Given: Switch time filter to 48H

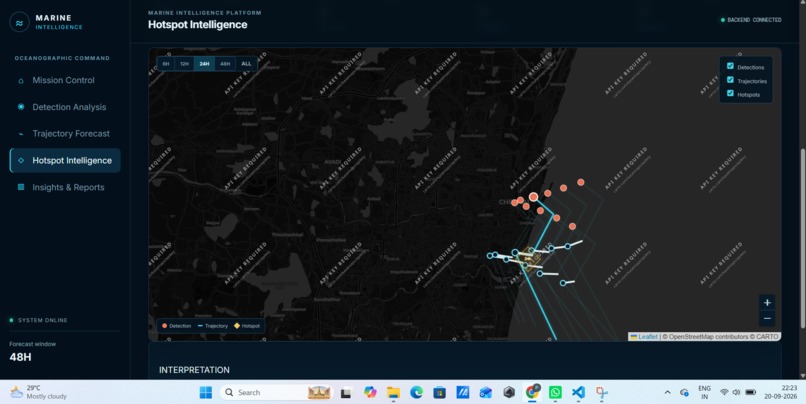Looking at the screenshot, I should coord(225,64).
